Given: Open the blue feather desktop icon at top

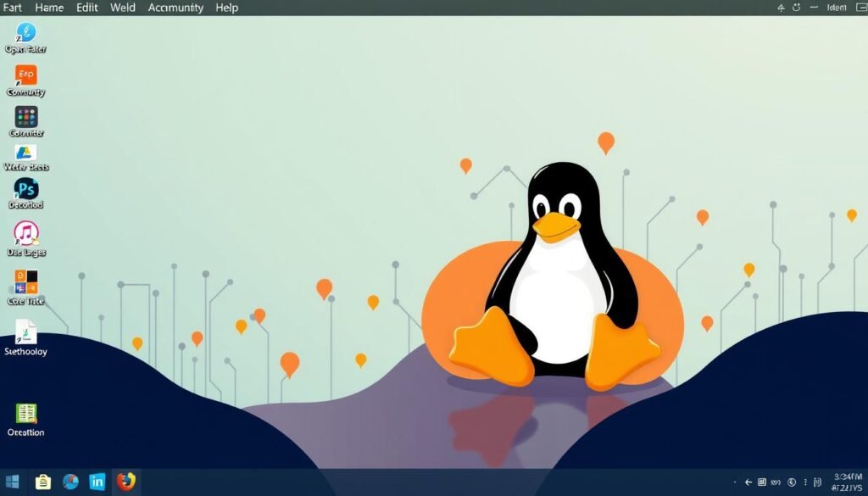Looking at the screenshot, I should [x=26, y=33].
